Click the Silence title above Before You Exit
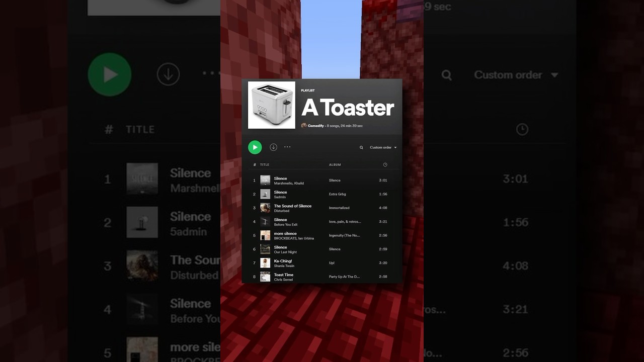Image resolution: width=644 pixels, height=362 pixels. pos(280,220)
